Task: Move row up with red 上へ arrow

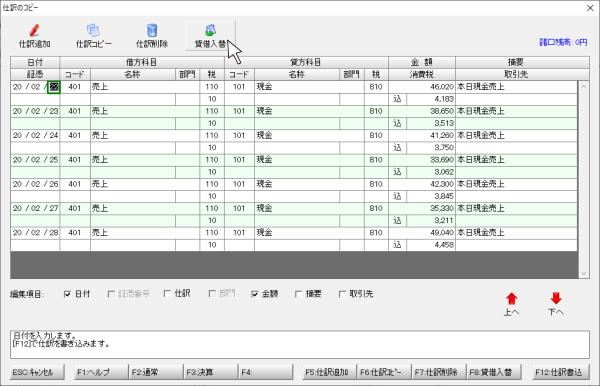Action: tap(511, 299)
